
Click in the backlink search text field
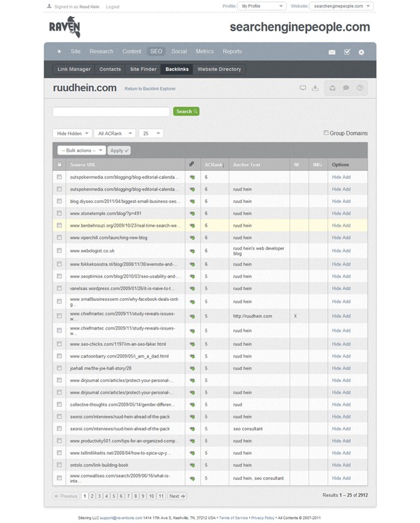click(111, 112)
